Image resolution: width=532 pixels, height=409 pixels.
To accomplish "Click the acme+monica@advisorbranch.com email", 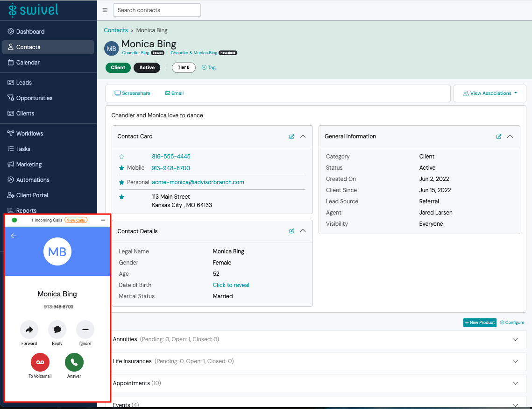I will click(198, 182).
